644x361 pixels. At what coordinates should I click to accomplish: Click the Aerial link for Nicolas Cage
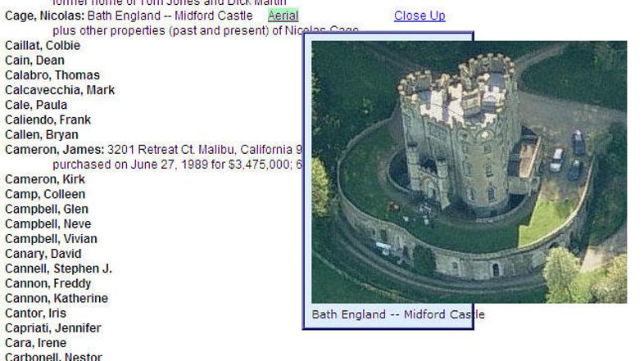(283, 16)
